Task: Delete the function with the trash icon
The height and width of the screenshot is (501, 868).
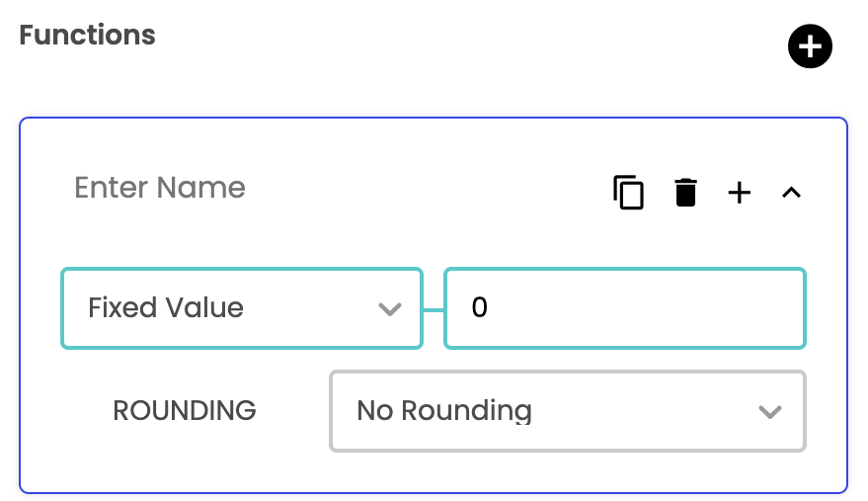Action: [x=685, y=193]
